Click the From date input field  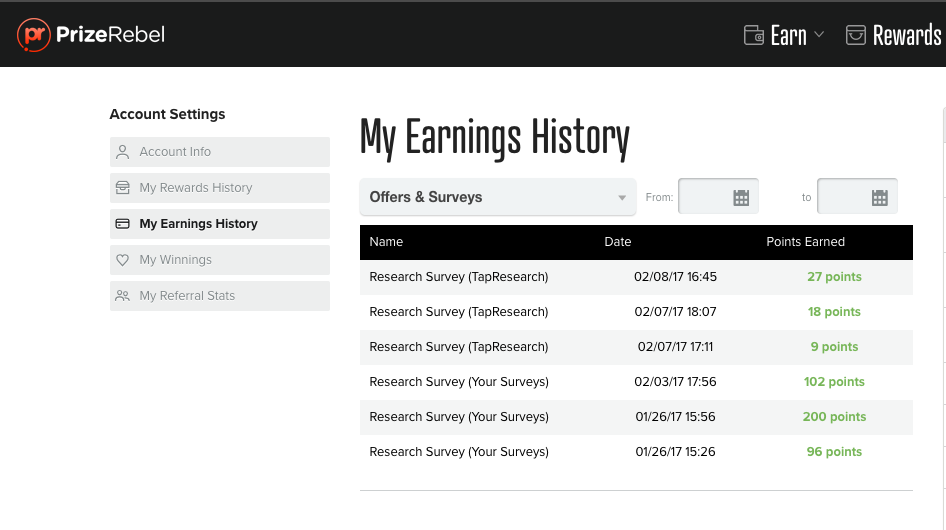718,196
